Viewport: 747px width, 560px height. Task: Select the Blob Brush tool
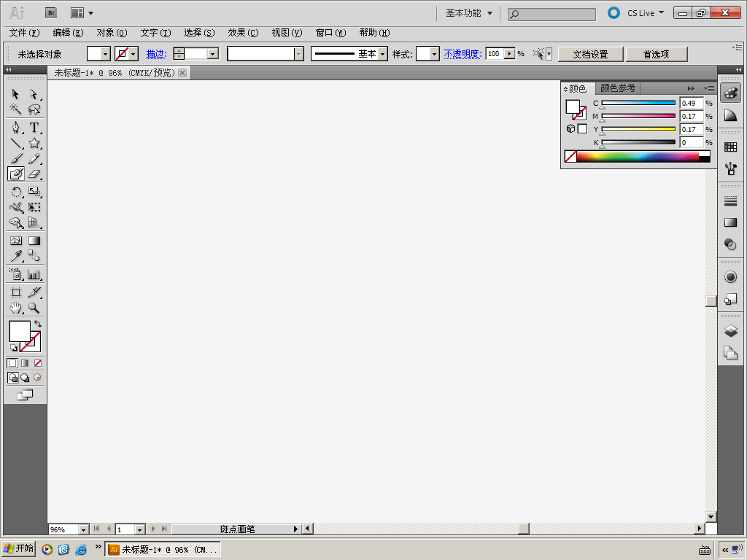16,174
